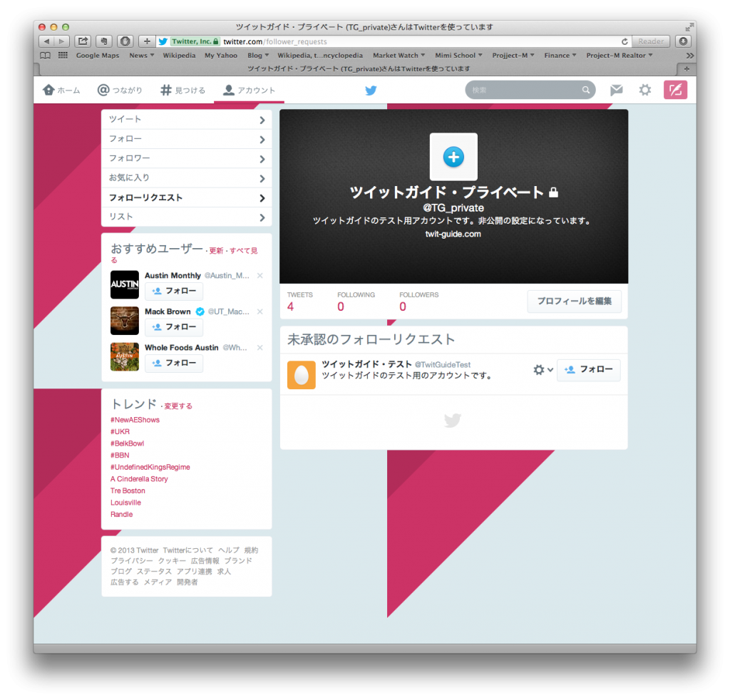
Task: View TWEETS count 4
Action: (x=299, y=301)
